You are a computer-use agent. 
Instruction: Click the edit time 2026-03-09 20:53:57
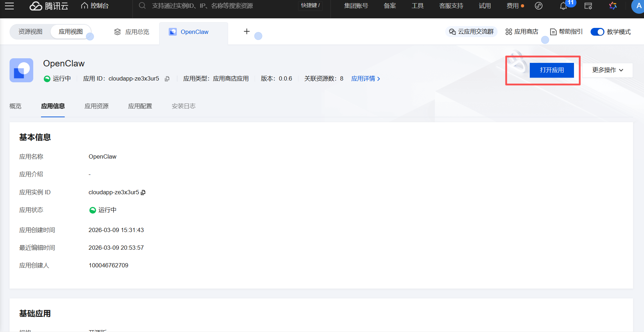click(116, 248)
